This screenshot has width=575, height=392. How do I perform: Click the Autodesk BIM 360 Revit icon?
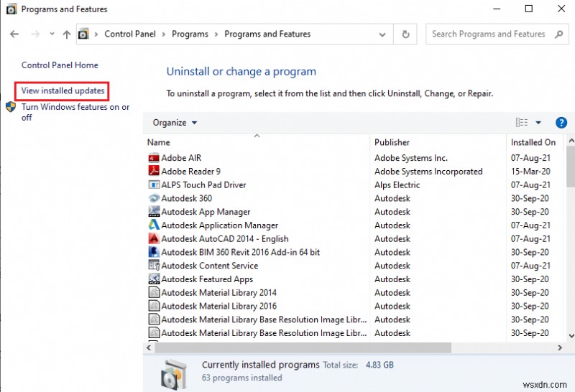(x=154, y=252)
